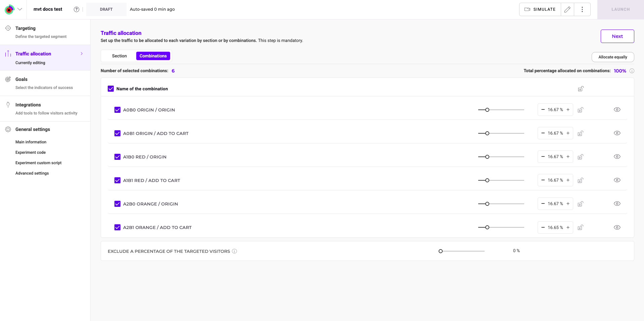
Task: Lock the A2B1 ORANGE / ADD TO CART allocation
Action: click(580, 227)
